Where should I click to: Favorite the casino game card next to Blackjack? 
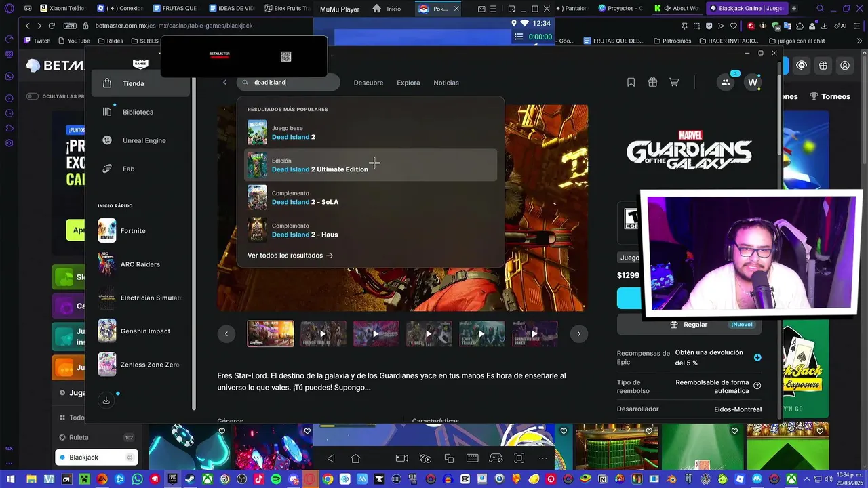(x=222, y=431)
